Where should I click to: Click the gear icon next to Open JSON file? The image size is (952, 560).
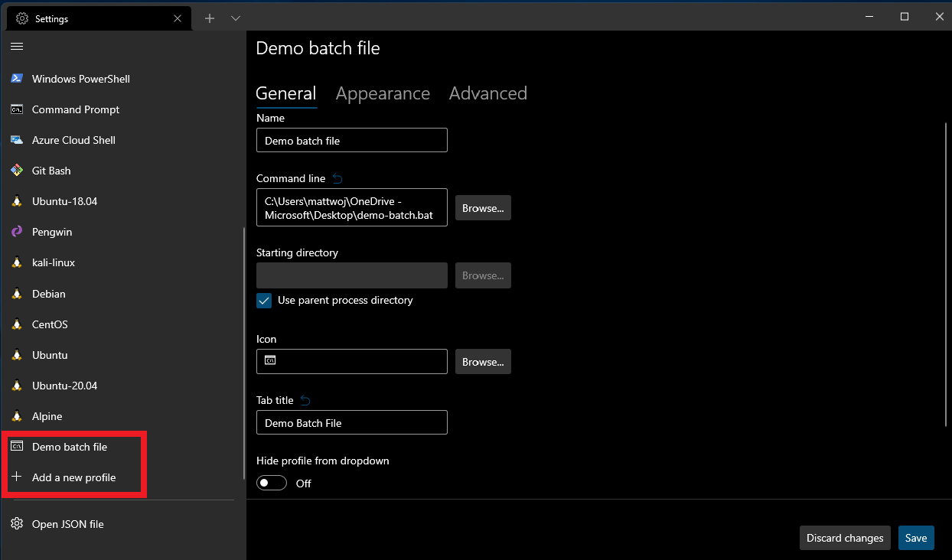coord(16,523)
